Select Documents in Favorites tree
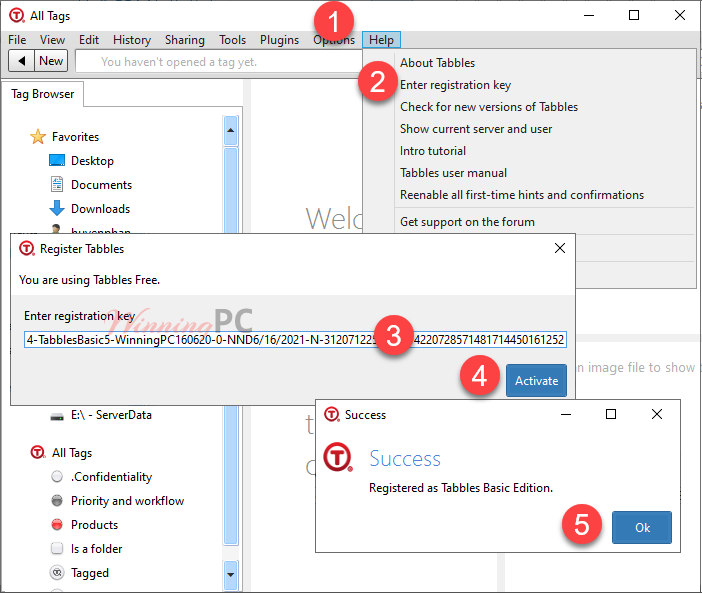Screen dimensions: 702x593 101,185
